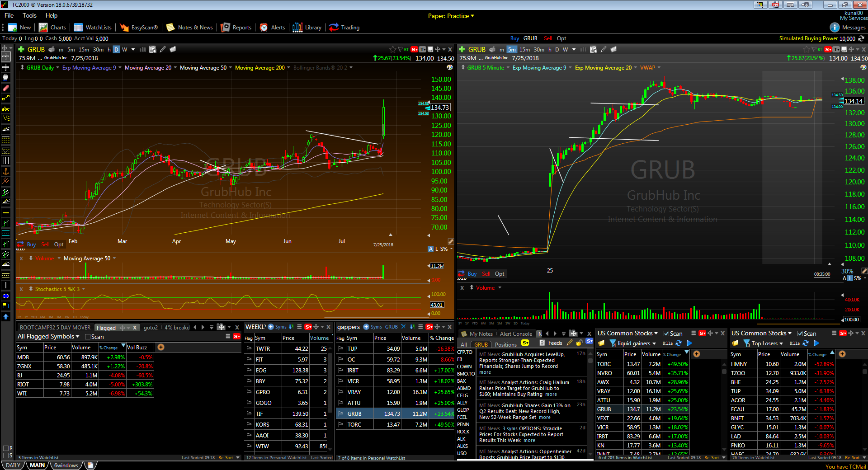Select the eraser drawing tool
The width and height of the screenshot is (868, 470).
pyautogui.click(x=6, y=88)
